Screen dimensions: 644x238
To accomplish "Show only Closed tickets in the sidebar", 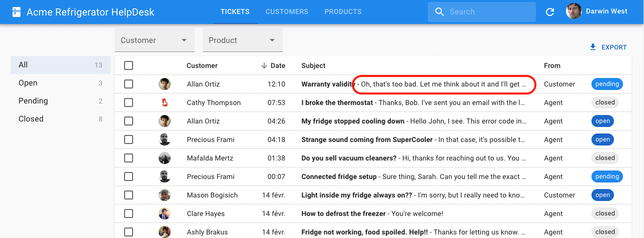I will [x=31, y=119].
